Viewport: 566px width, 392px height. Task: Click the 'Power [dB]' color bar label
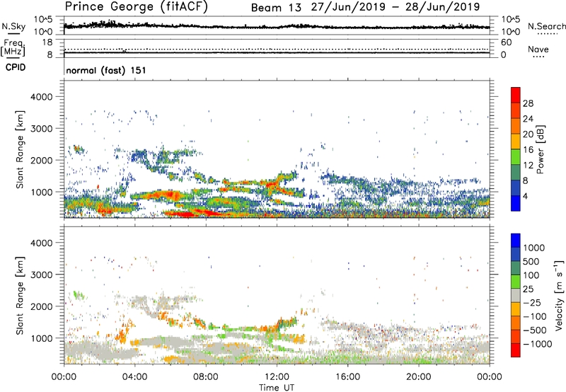click(x=540, y=149)
